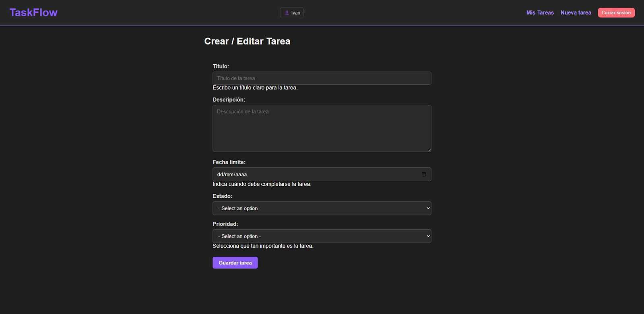Click the 'Fecha límite:' label
This screenshot has height=314, width=644.
click(229, 162)
